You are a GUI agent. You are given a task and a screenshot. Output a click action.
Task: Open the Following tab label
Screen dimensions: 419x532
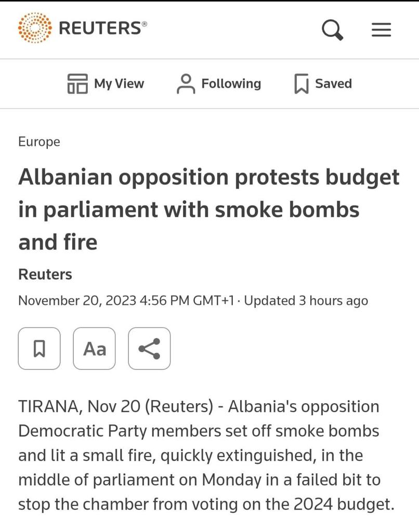[x=231, y=84]
